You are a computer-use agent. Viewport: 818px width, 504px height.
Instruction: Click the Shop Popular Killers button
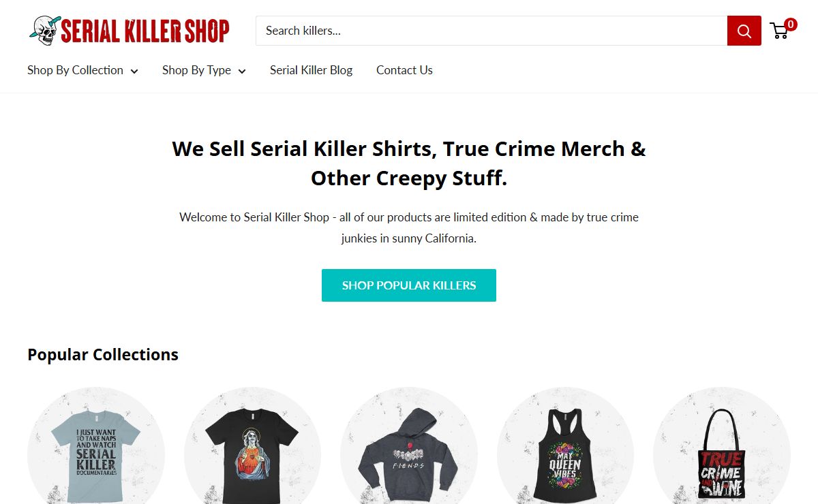click(x=409, y=285)
